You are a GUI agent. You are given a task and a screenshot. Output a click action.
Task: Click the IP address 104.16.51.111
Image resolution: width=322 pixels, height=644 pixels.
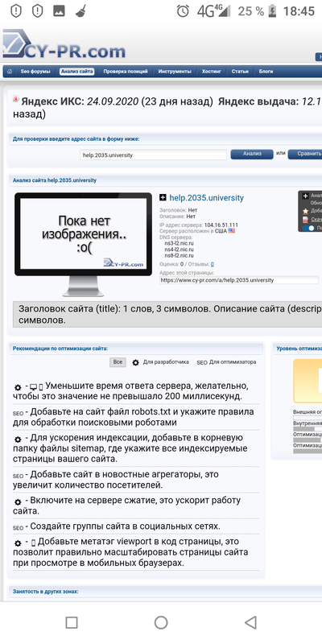click(x=221, y=225)
